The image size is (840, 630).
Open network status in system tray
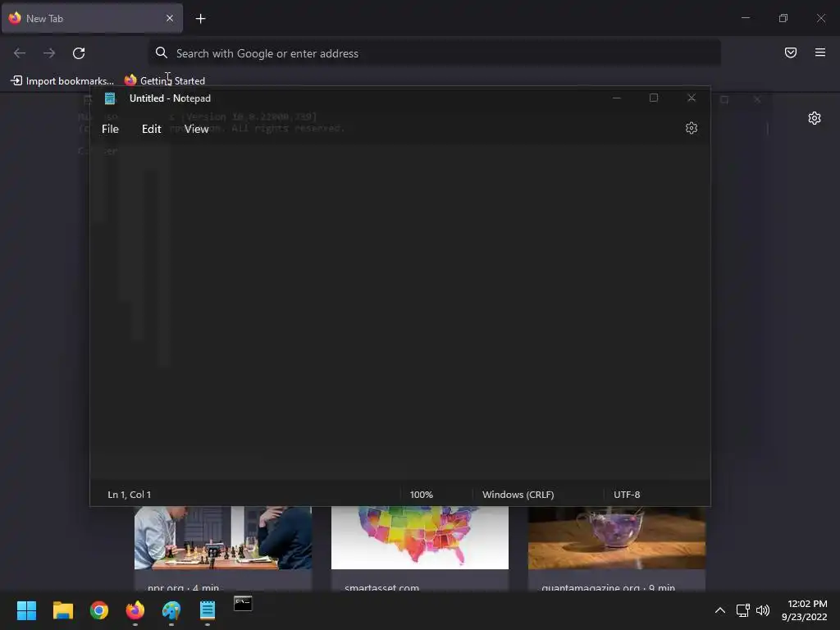tap(742, 610)
